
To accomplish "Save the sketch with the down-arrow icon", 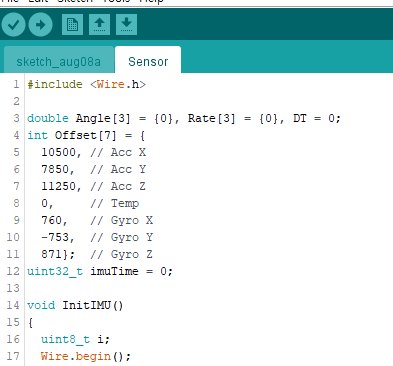I will [126, 25].
